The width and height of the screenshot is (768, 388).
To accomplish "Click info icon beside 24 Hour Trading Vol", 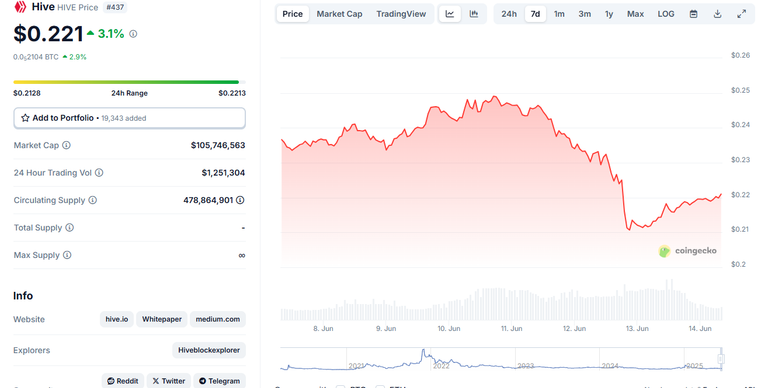I will 99,172.
